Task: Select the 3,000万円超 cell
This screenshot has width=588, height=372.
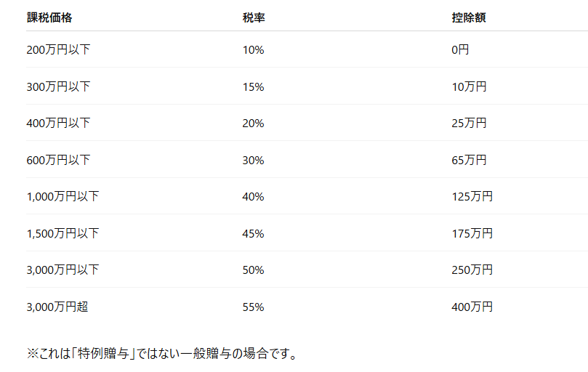Action: coord(57,307)
